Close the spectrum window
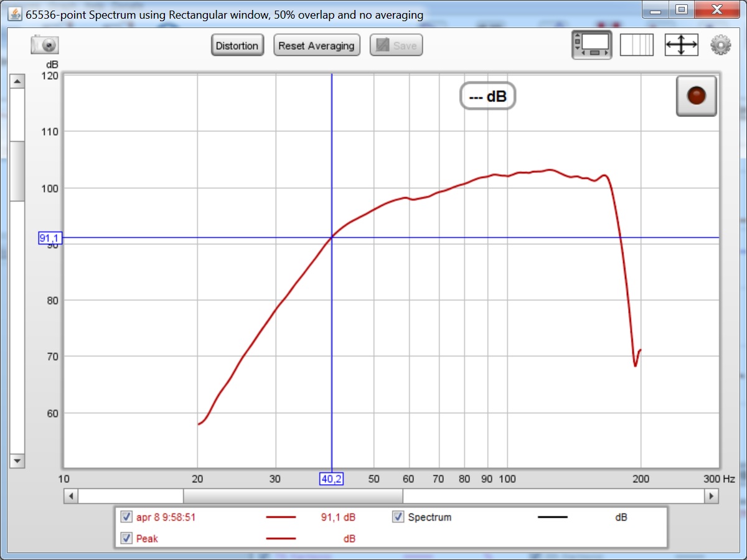Screen dimensions: 747x560 coord(716,9)
